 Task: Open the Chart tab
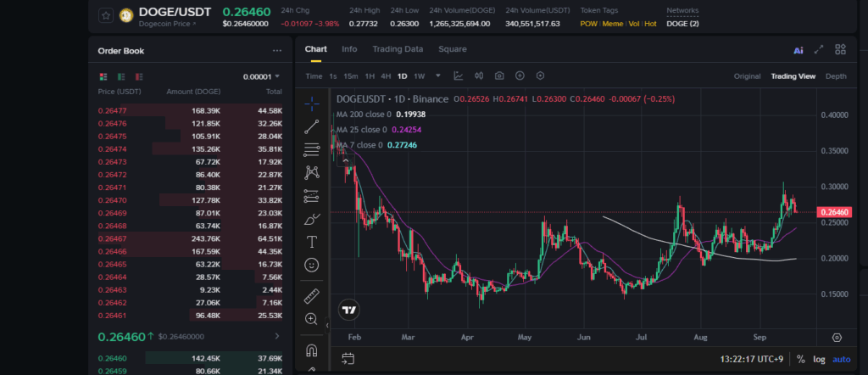point(315,48)
